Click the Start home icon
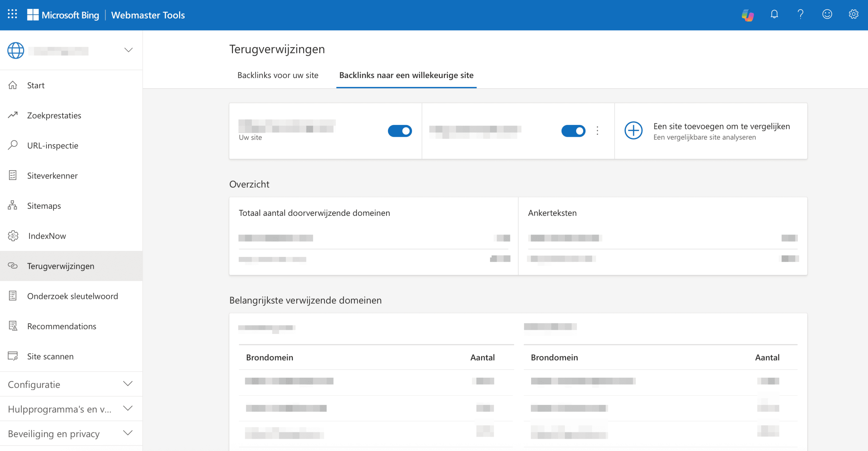Viewport: 868px width, 451px height. [x=13, y=85]
